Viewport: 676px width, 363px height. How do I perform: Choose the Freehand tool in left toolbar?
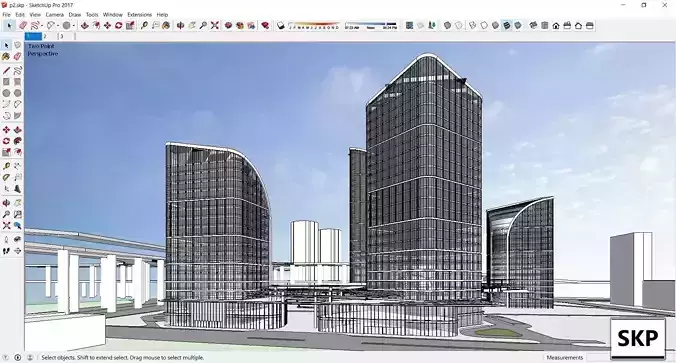pos(17,70)
